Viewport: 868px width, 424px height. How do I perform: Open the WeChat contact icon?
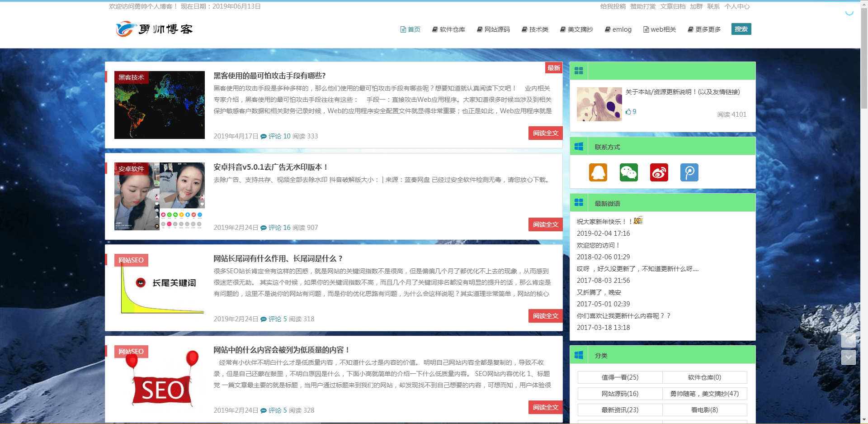pos(628,172)
